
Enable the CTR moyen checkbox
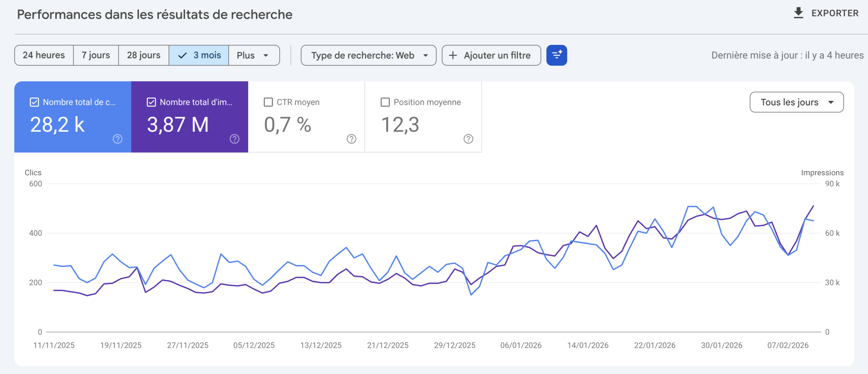[268, 102]
